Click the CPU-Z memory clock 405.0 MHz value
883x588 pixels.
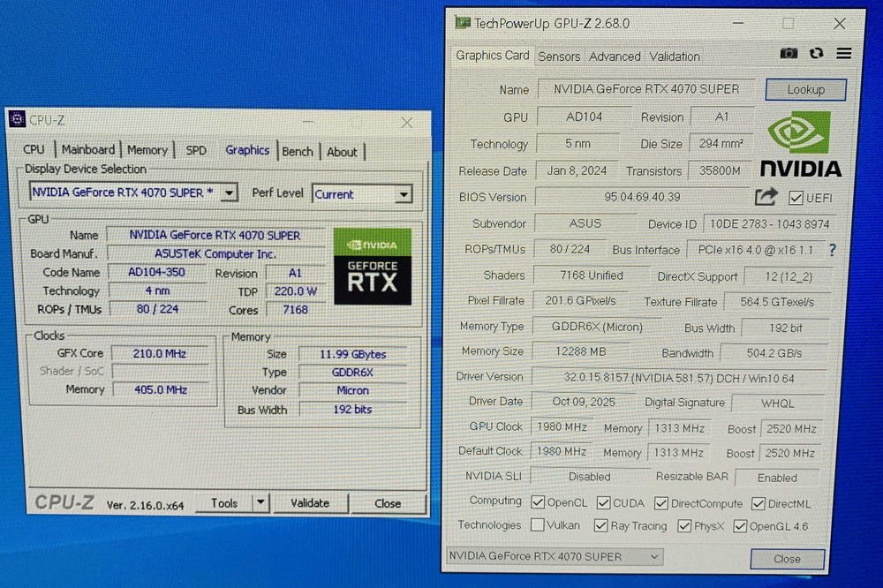(x=161, y=389)
